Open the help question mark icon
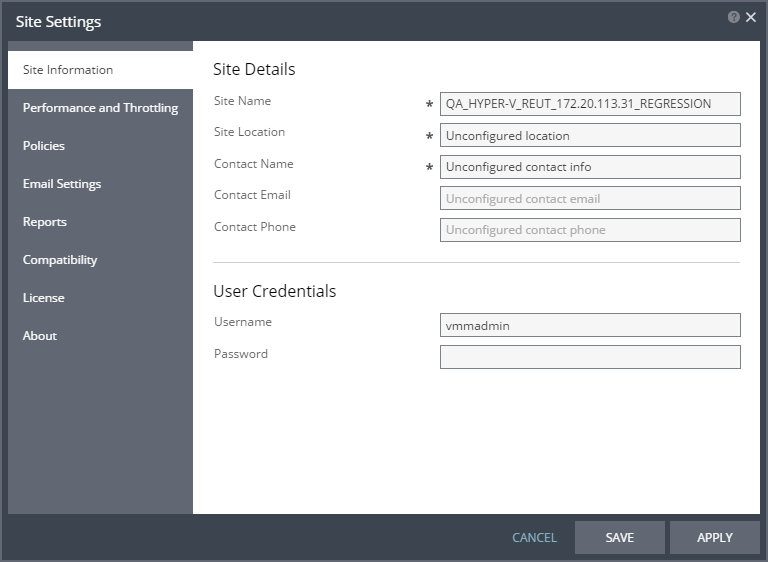The width and height of the screenshot is (768, 562). coord(733,18)
